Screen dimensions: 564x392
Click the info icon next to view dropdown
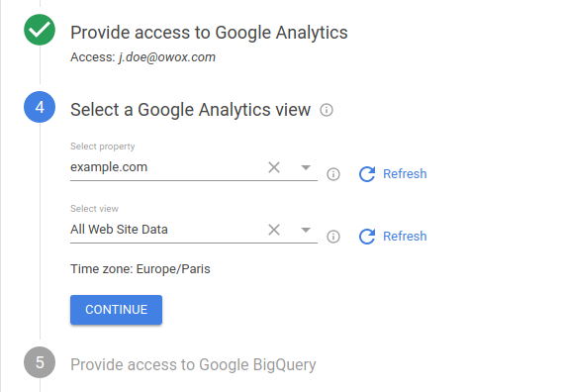(333, 237)
